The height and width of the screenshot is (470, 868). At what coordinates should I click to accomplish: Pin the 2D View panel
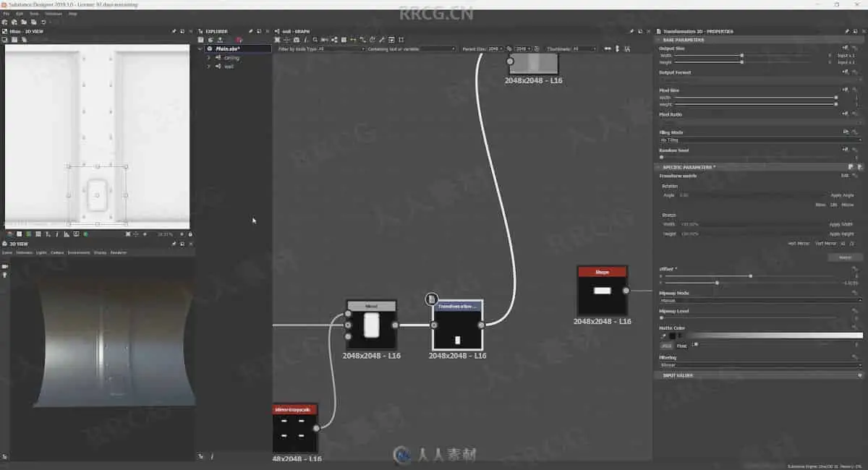tap(174, 31)
